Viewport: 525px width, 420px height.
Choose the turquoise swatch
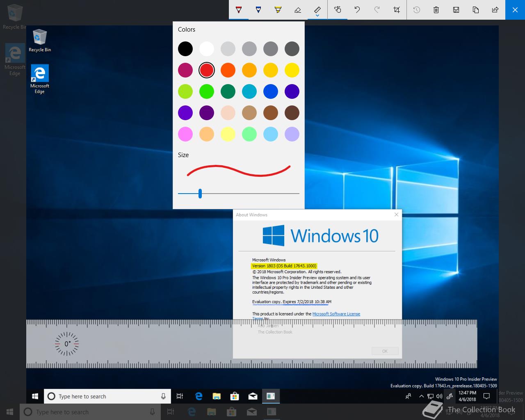(249, 91)
